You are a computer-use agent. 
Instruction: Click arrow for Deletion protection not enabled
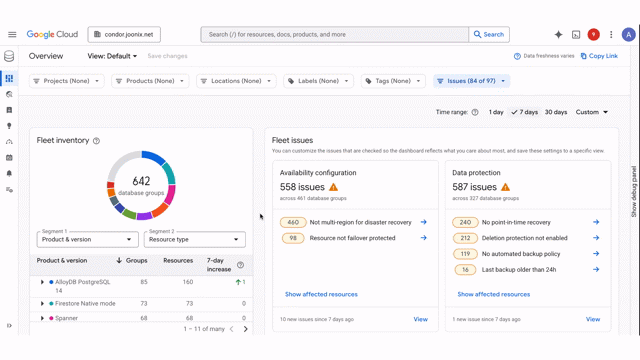point(596,238)
